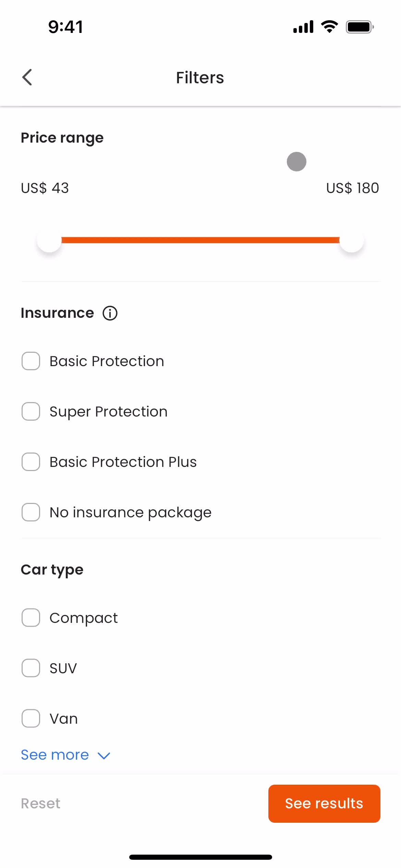The height and width of the screenshot is (868, 401).
Task: Select the Basic Protection Plus checkbox
Action: tap(31, 462)
